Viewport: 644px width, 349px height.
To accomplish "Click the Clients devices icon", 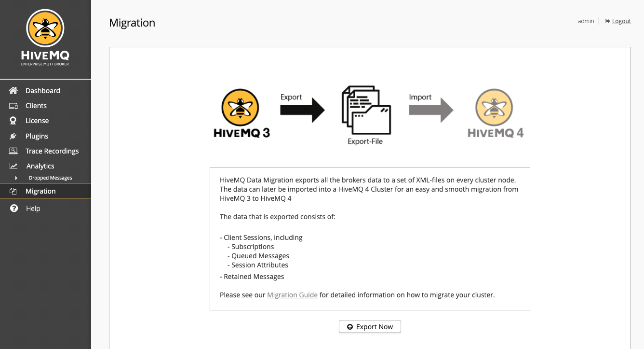I will (13, 106).
